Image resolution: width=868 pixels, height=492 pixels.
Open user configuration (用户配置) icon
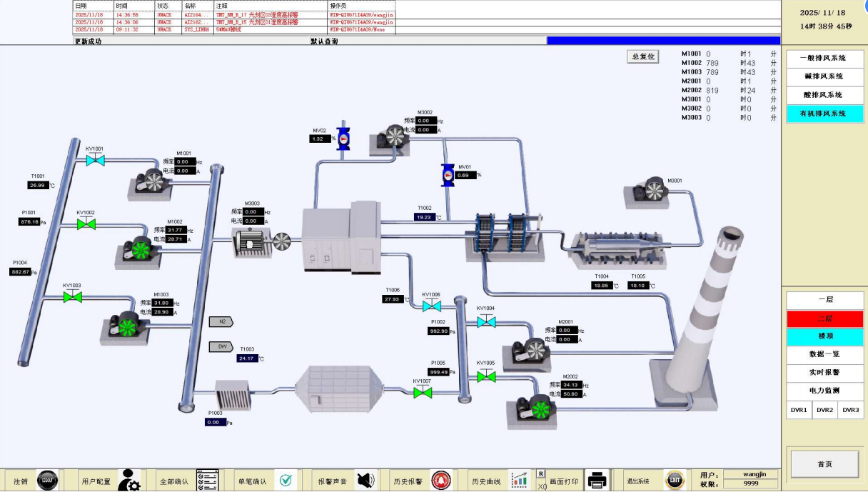[x=129, y=481]
